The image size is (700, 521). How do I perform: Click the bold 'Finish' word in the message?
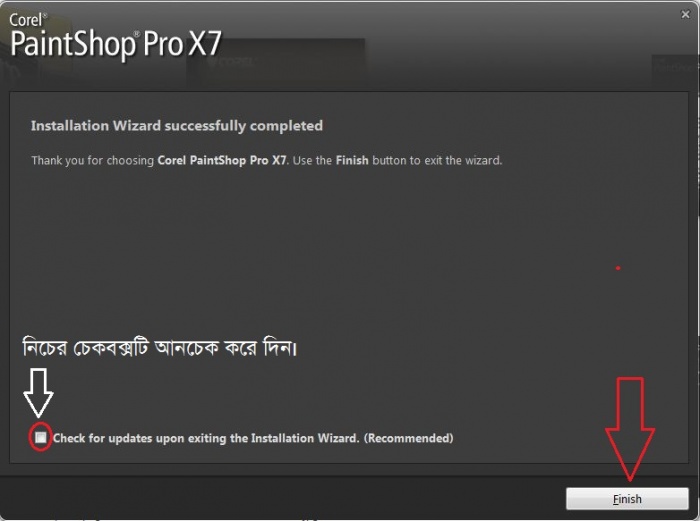click(352, 160)
